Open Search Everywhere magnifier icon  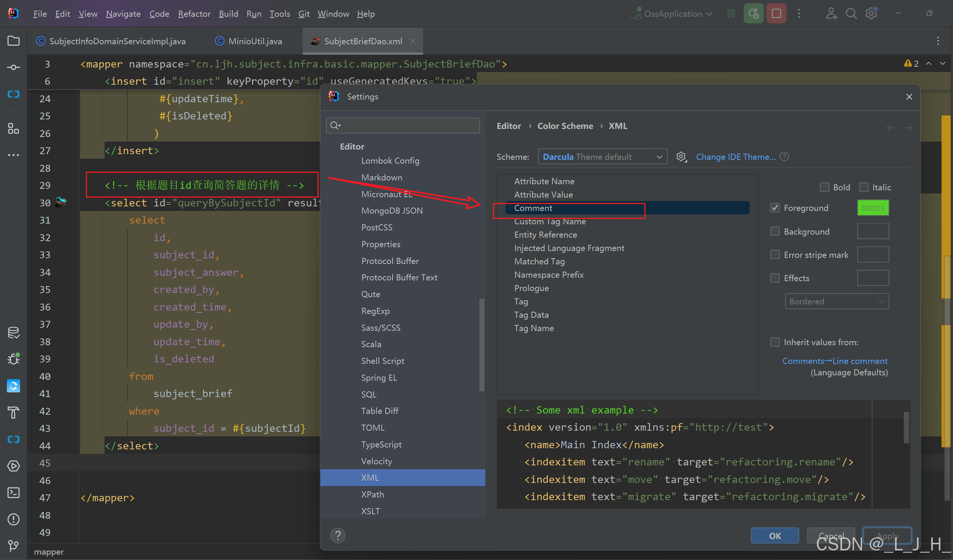pos(851,14)
